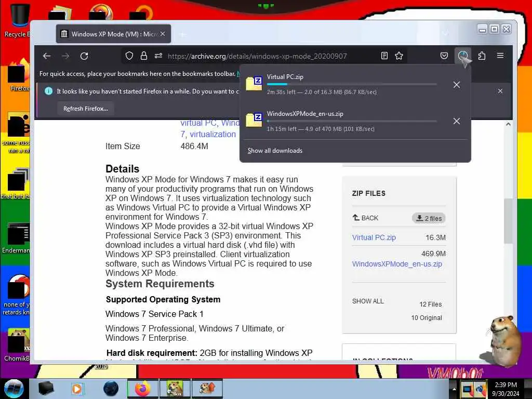
Task: Click the BACK link in ZIP FILES
Action: (365, 218)
